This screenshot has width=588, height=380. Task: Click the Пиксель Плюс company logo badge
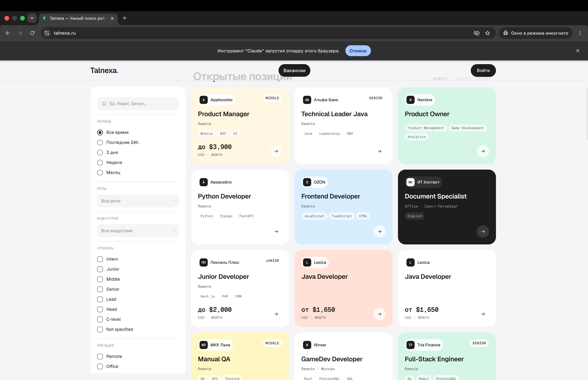(x=203, y=262)
